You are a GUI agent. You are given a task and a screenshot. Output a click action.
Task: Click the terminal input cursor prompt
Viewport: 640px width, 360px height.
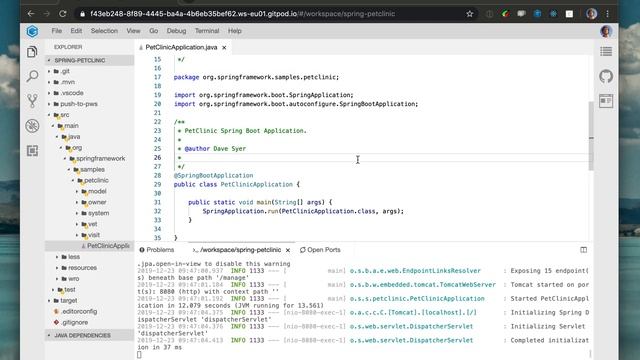(139, 355)
